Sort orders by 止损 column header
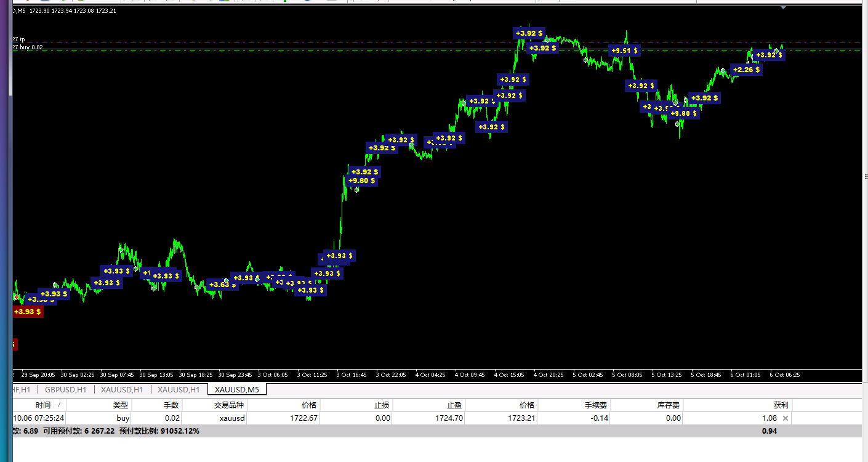868x462 pixels. click(x=356, y=405)
